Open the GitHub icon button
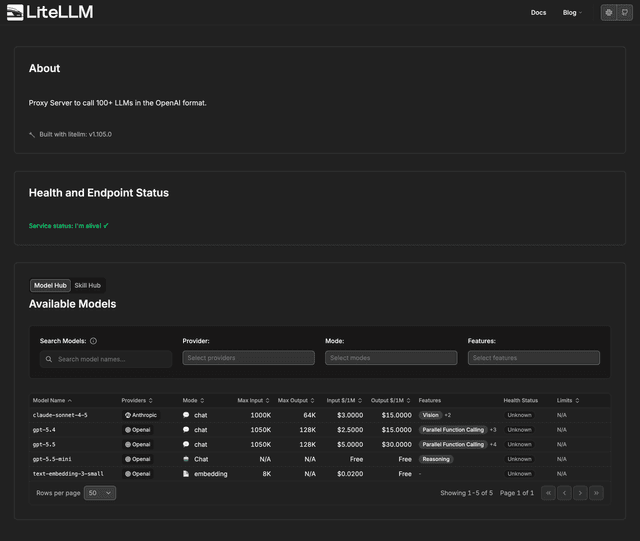640x541 pixels. pos(624,13)
